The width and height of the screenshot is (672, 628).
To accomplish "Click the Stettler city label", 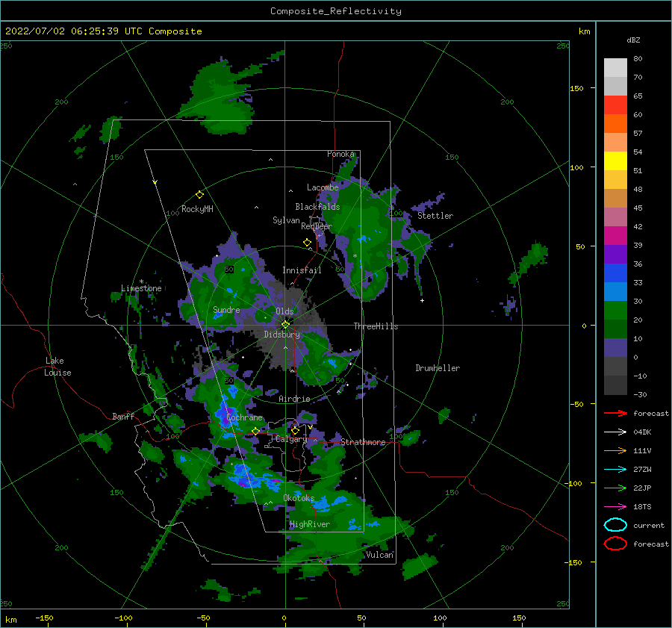I will (x=435, y=216).
